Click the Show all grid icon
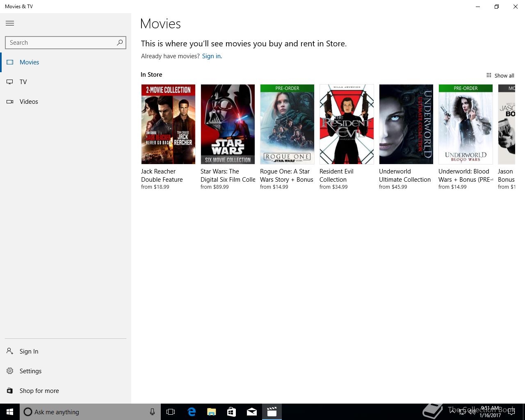 pyautogui.click(x=488, y=75)
